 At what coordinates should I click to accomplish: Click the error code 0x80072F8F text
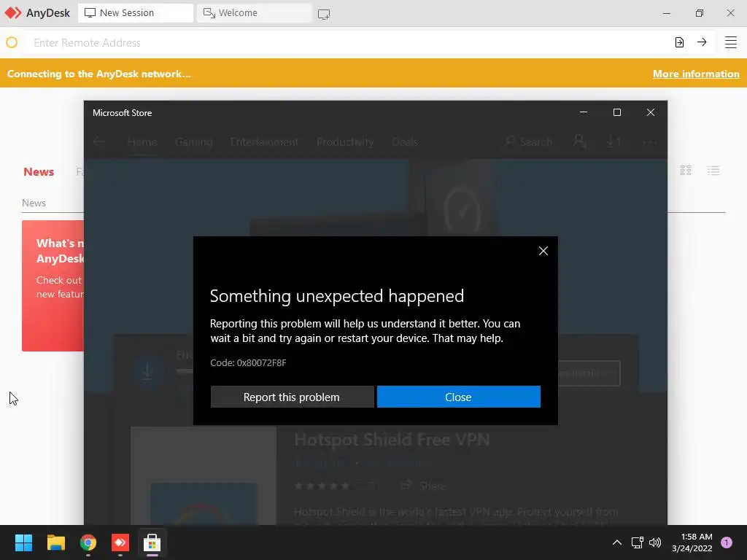pos(248,363)
